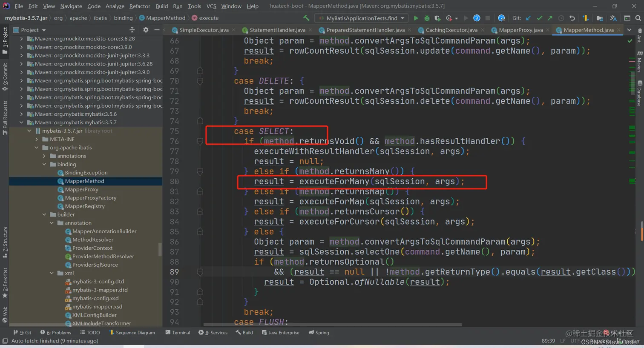Screen dimensions: 644x348
Task: Open the Terminal tool window
Action: click(x=178, y=333)
